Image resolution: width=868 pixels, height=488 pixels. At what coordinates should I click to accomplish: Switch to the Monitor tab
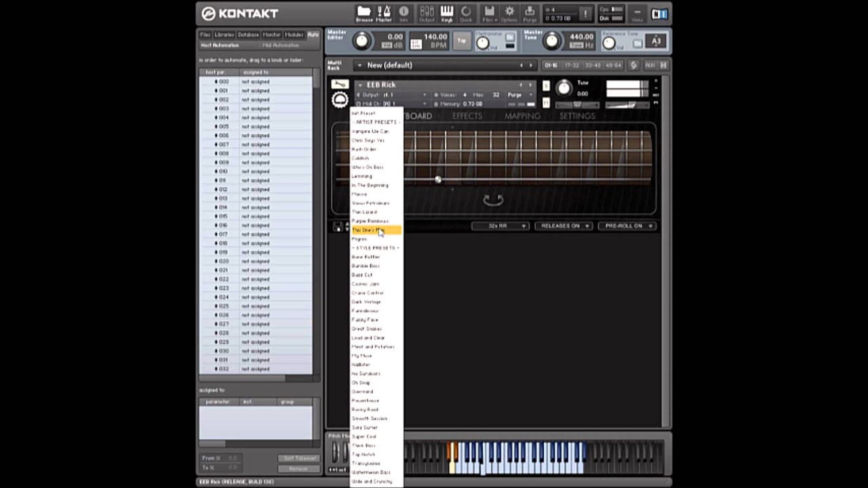271,35
